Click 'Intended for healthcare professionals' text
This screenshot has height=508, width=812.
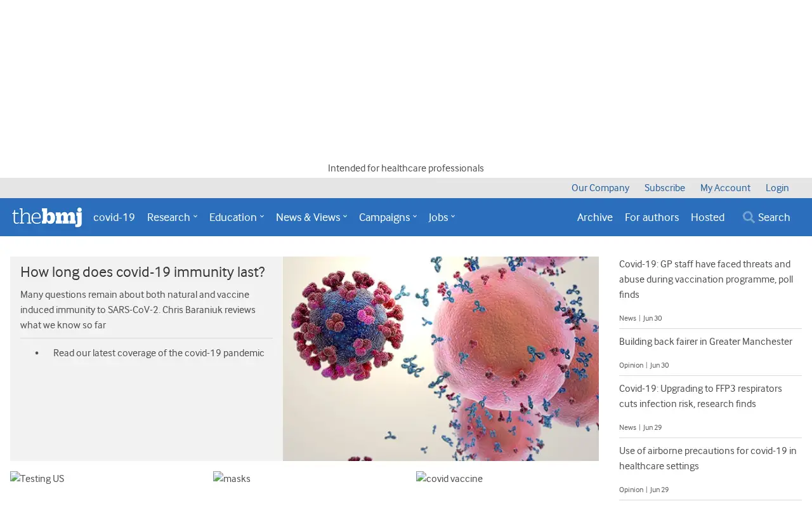(406, 168)
